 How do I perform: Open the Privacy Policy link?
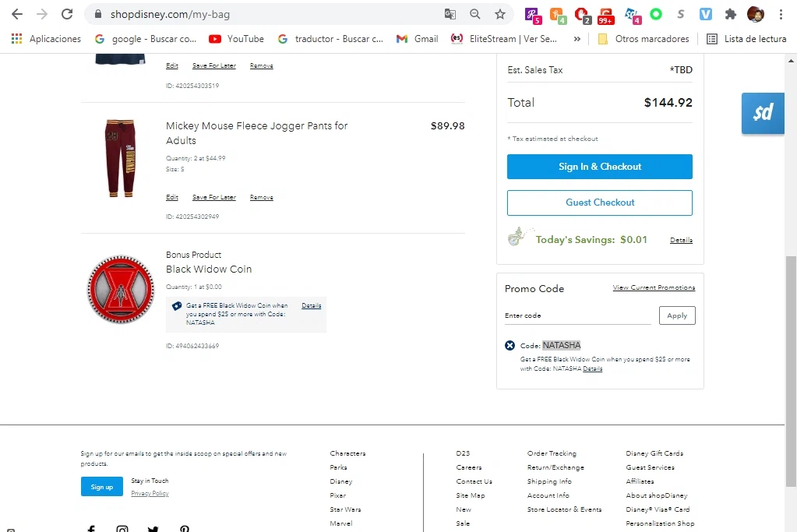tap(150, 493)
